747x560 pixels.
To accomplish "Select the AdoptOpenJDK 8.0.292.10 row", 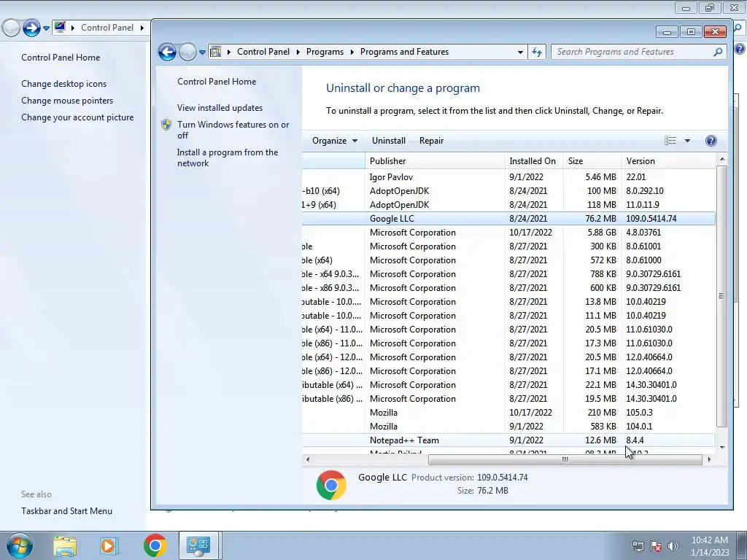I will pyautogui.click(x=508, y=191).
